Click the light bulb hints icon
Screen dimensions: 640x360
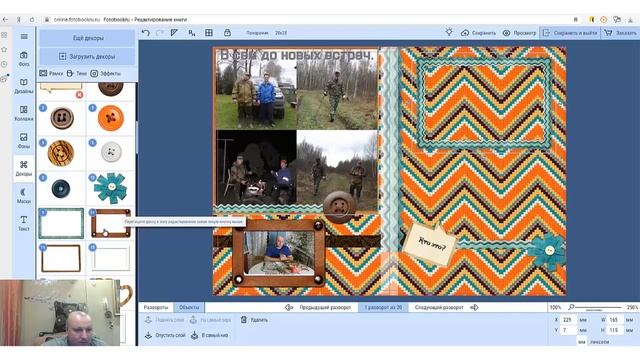click(x=449, y=32)
